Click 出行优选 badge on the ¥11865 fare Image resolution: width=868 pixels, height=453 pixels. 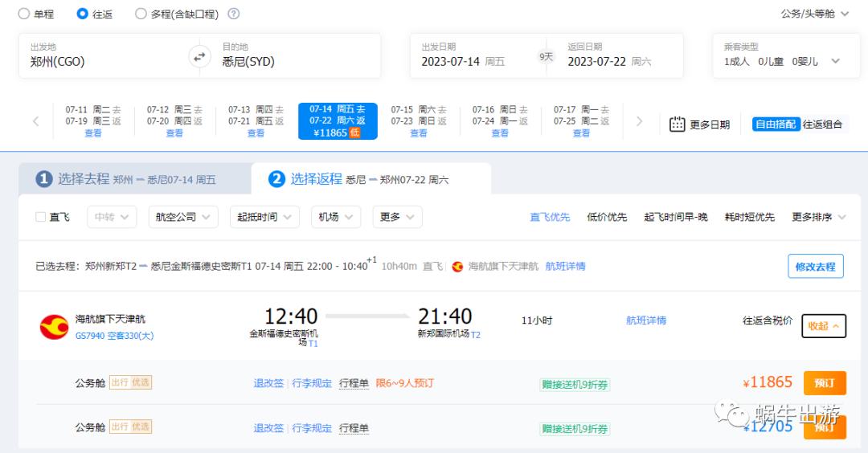[x=130, y=382]
